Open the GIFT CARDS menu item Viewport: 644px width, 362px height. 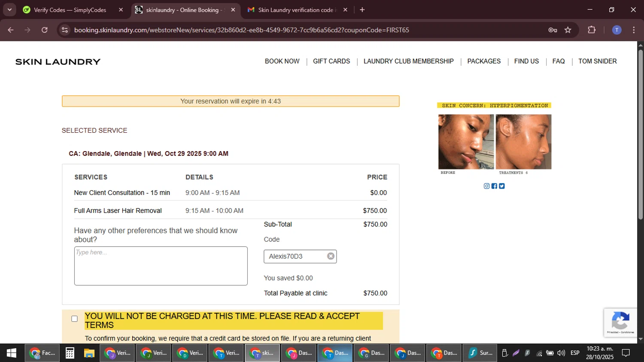[x=331, y=61]
